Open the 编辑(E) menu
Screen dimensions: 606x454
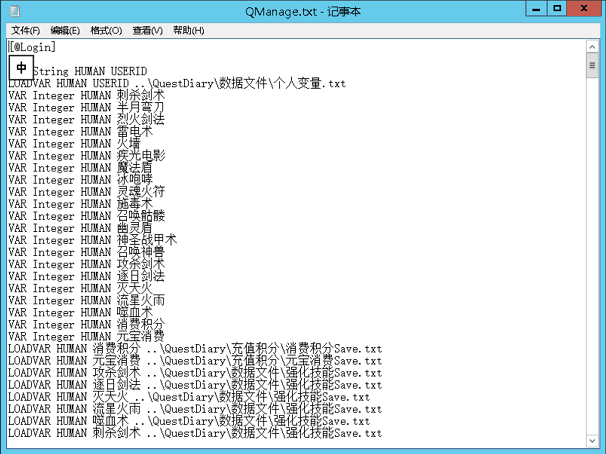[65, 31]
